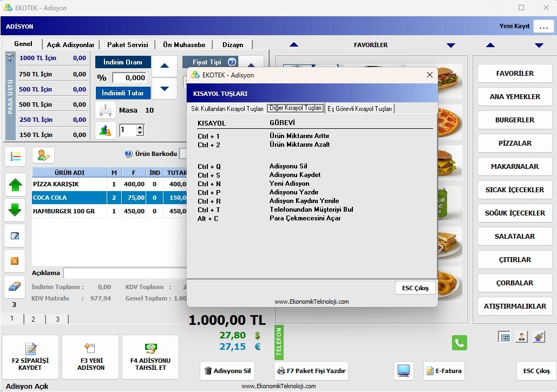This screenshot has width=557, height=392.
Task: Click the eraser icon beside the order list
Action: click(x=15, y=287)
